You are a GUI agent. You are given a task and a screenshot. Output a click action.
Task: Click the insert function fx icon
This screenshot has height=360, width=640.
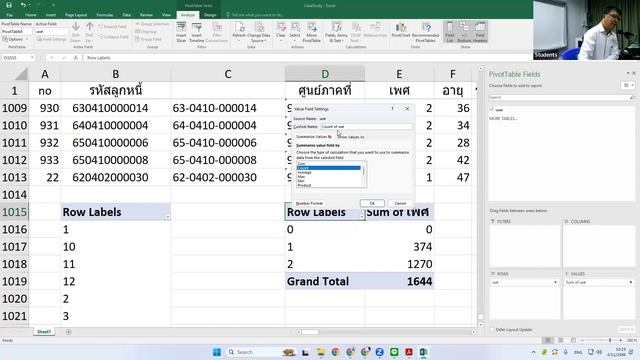(x=76, y=58)
